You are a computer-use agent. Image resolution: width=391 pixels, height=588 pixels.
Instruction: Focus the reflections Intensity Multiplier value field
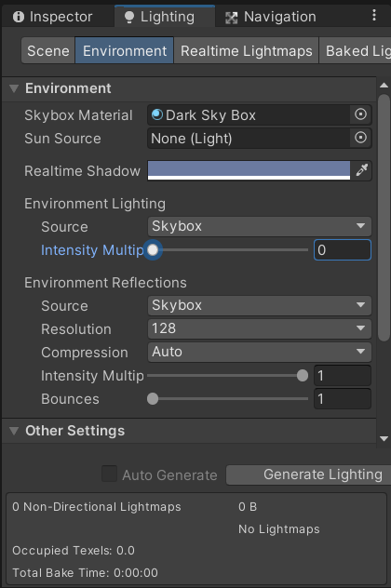(343, 375)
